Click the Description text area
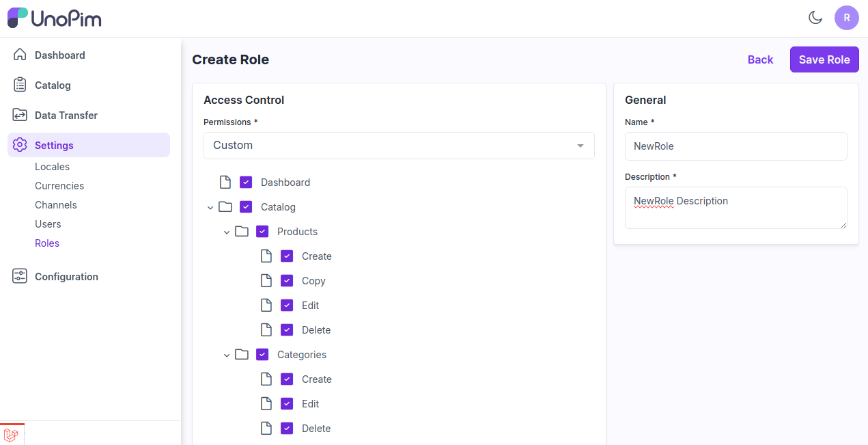Image resolution: width=868 pixels, height=445 pixels. 736,208
